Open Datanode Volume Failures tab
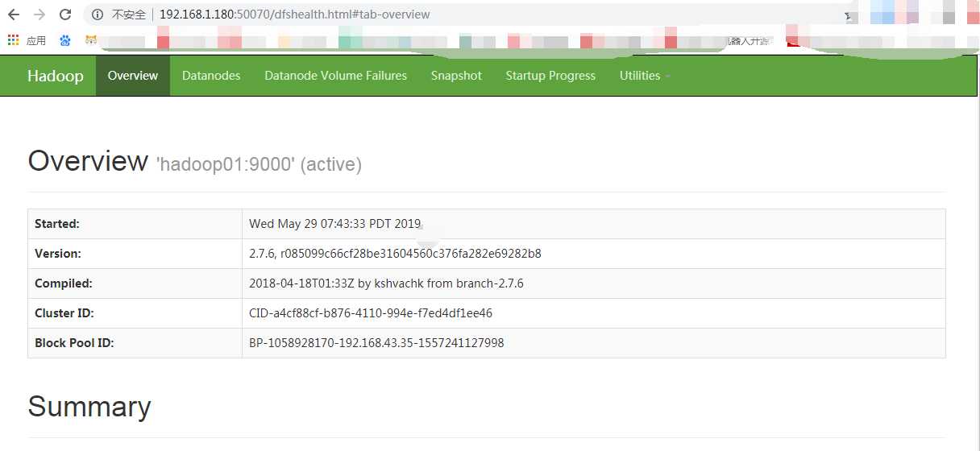 tap(335, 76)
